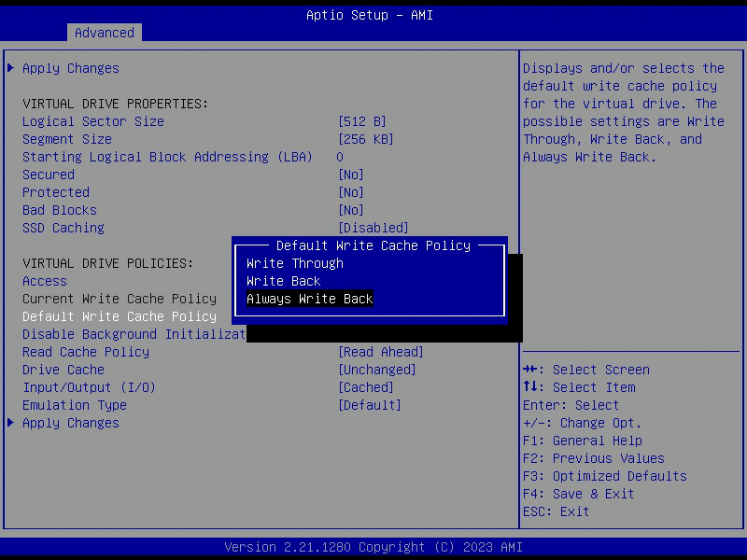Select the Emulation Type label
Viewport: 747px width, 560px height.
tap(75, 405)
